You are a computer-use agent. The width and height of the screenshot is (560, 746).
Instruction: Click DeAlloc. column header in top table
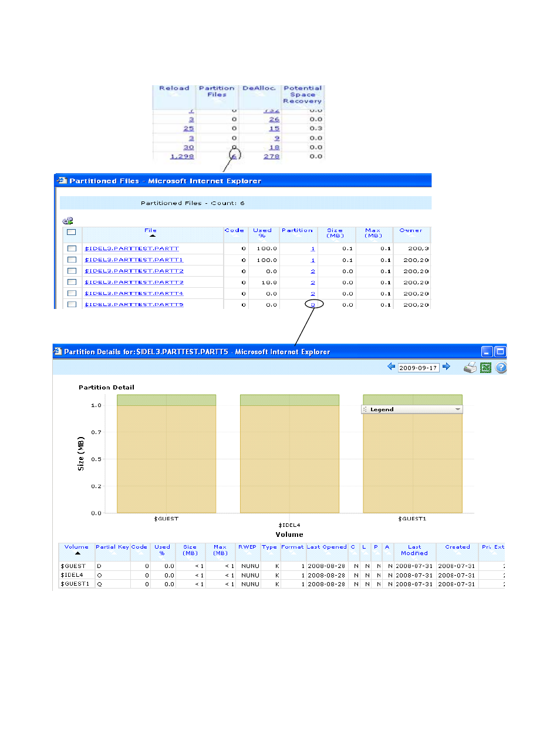pos(259,88)
